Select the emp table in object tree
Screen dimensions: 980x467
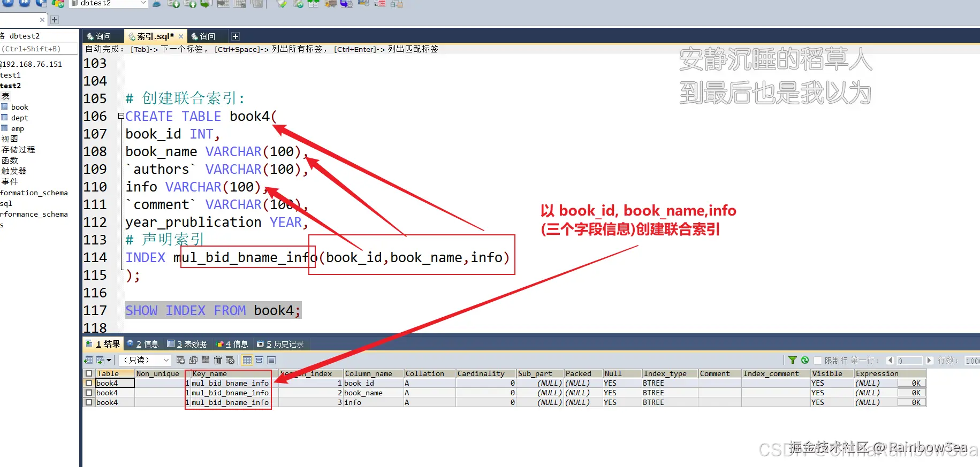[17, 128]
